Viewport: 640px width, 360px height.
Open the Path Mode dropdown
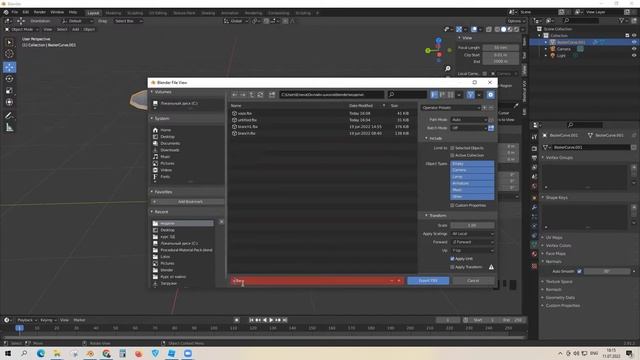(x=469, y=120)
